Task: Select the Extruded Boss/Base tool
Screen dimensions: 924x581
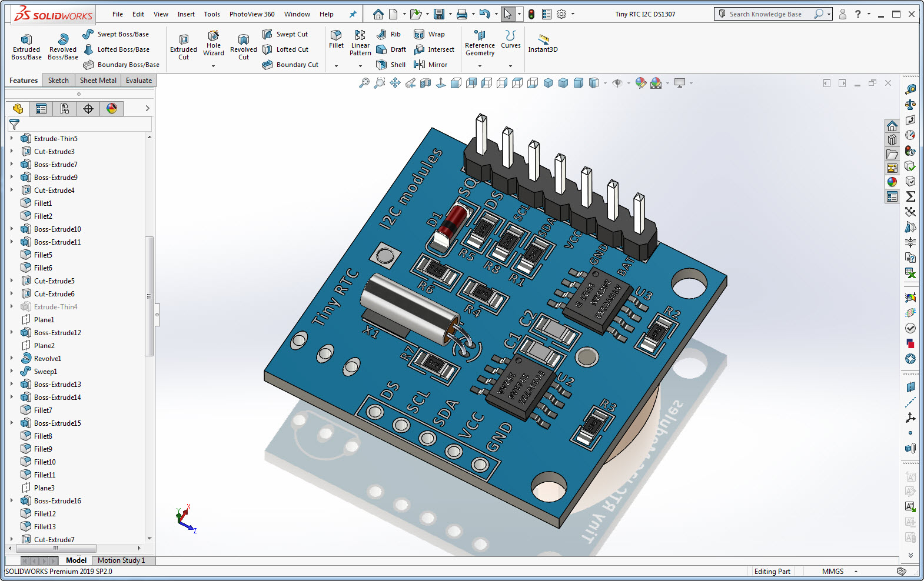Action: (x=26, y=46)
